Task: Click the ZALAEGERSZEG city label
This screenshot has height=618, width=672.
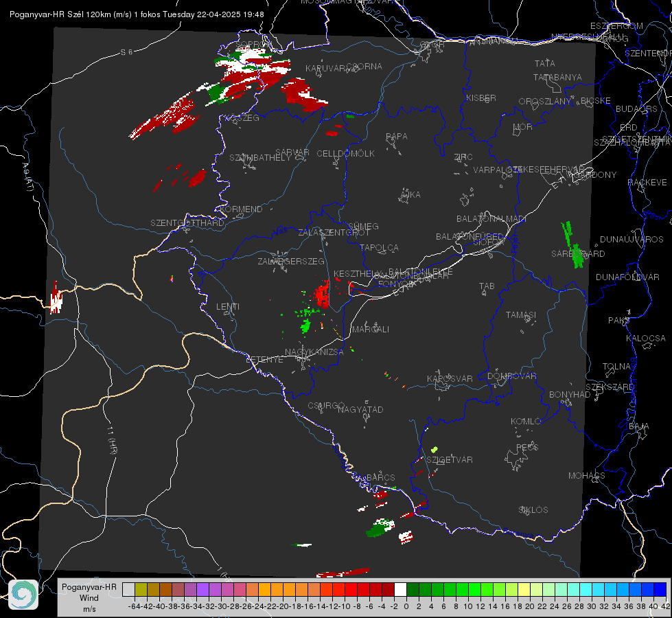Action: (x=291, y=261)
